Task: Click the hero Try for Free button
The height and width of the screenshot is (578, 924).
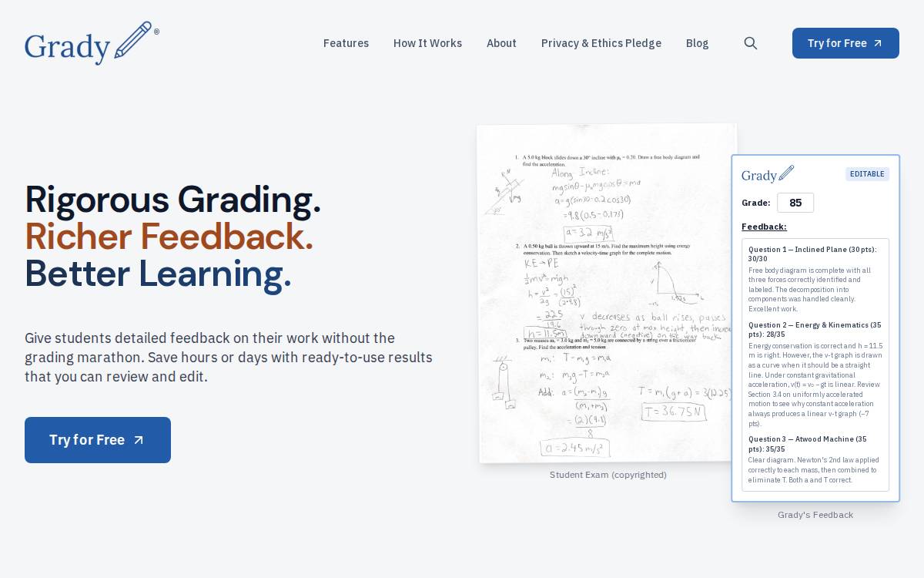Action: (98, 440)
